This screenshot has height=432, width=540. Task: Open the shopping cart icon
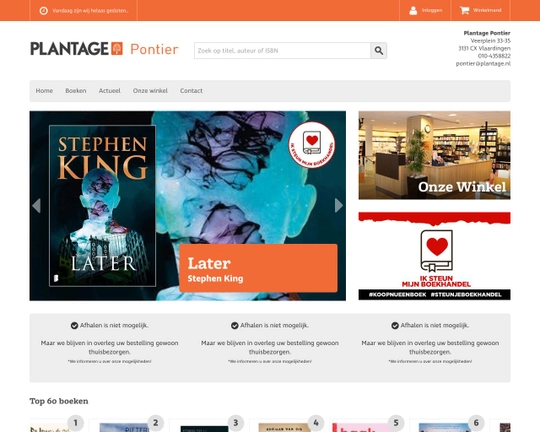point(464,10)
